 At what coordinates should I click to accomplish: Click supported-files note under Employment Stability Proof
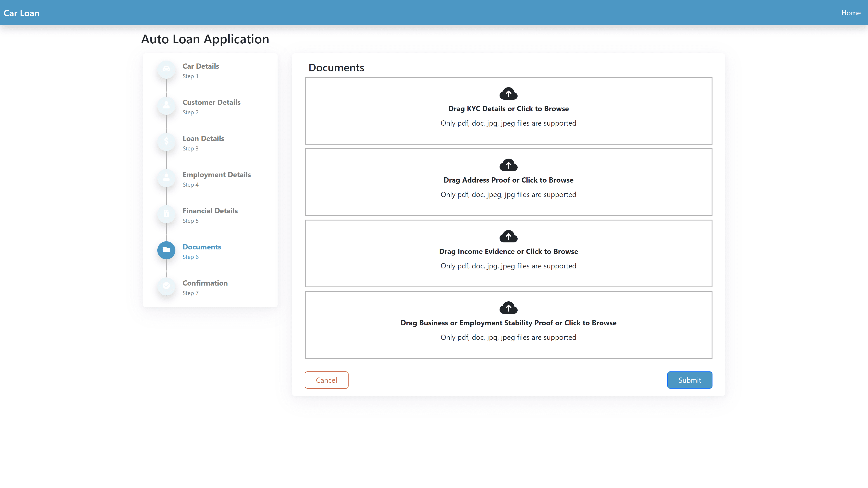tap(508, 338)
